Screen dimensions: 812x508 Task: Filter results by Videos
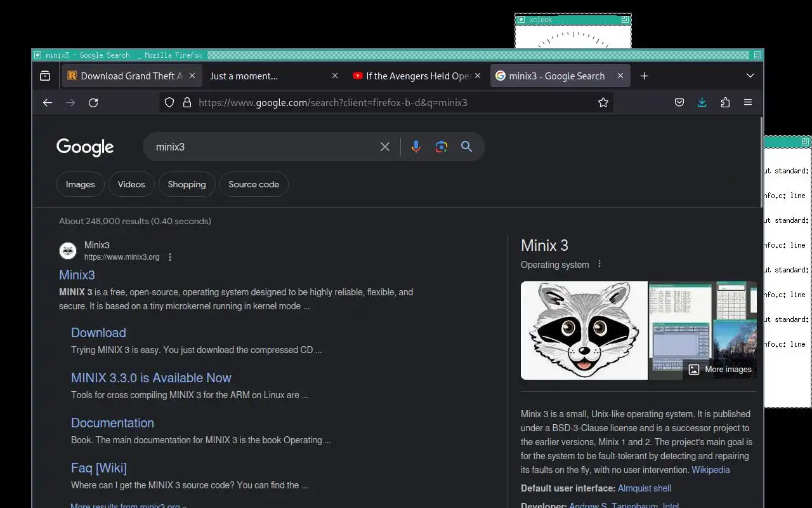point(131,184)
